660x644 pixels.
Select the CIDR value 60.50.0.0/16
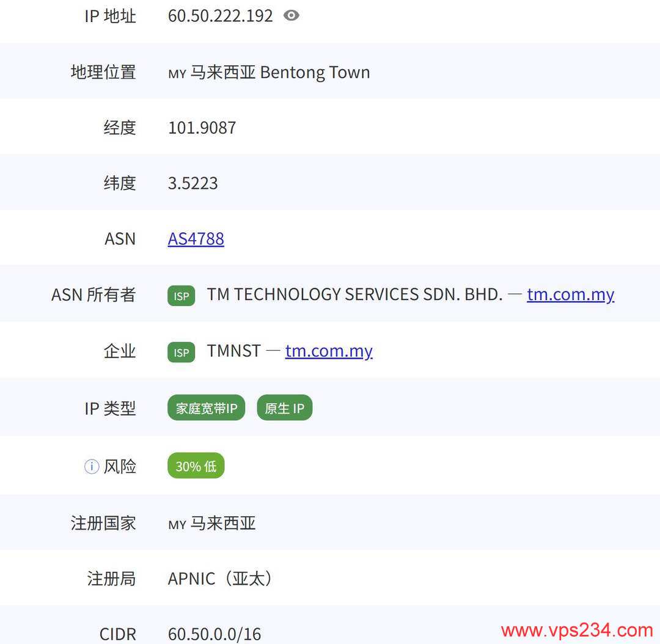tap(214, 634)
